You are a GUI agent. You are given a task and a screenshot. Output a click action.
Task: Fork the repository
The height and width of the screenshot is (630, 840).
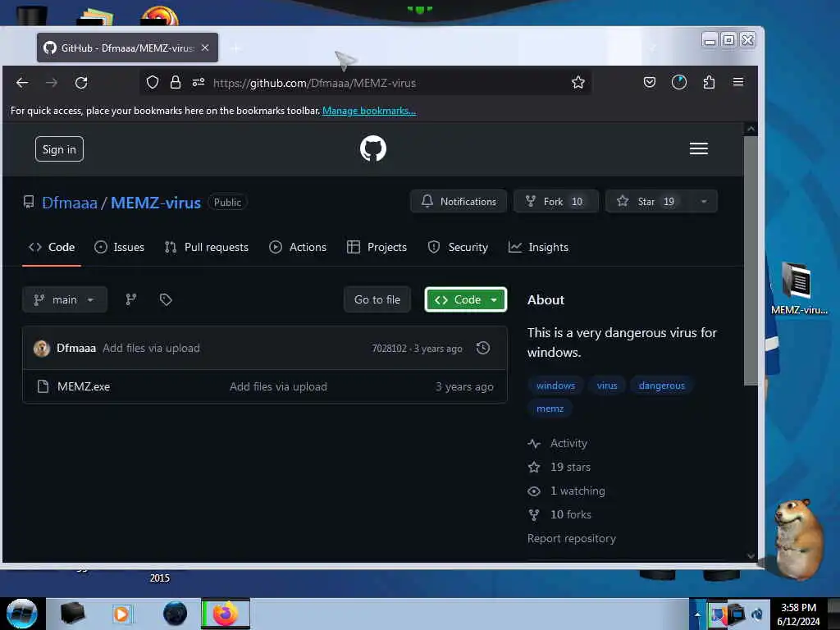tap(556, 202)
